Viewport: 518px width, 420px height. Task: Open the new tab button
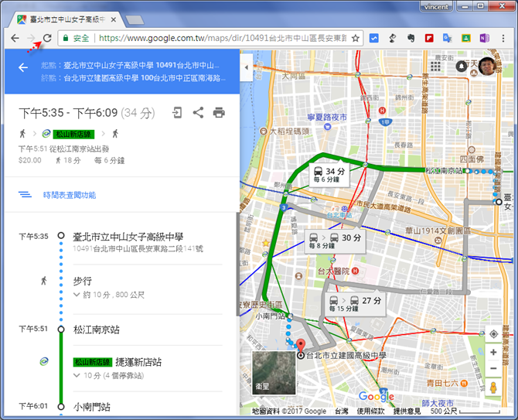pyautogui.click(x=135, y=20)
